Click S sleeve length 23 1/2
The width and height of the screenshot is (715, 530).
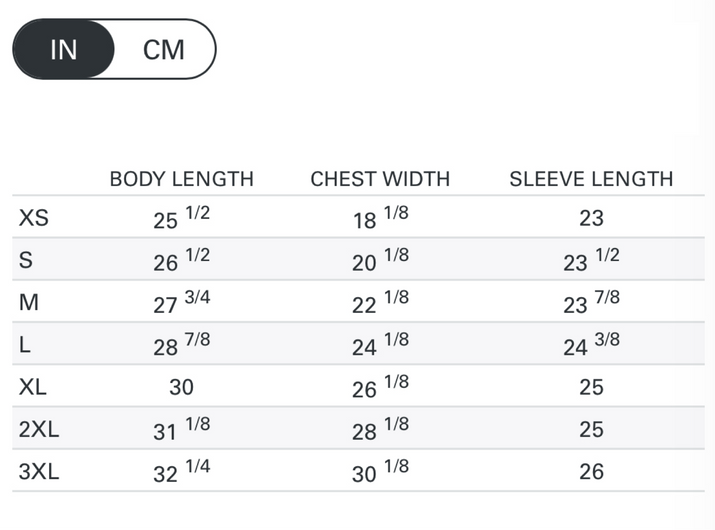point(591,260)
